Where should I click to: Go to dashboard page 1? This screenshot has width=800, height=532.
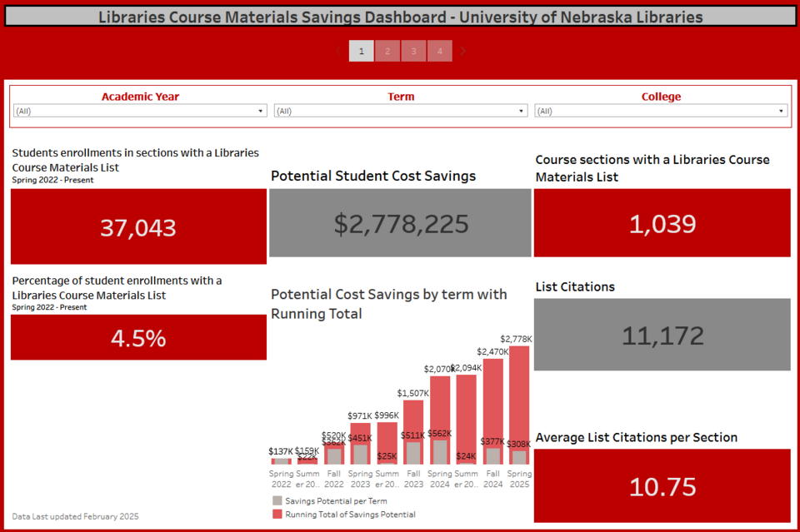(x=361, y=51)
